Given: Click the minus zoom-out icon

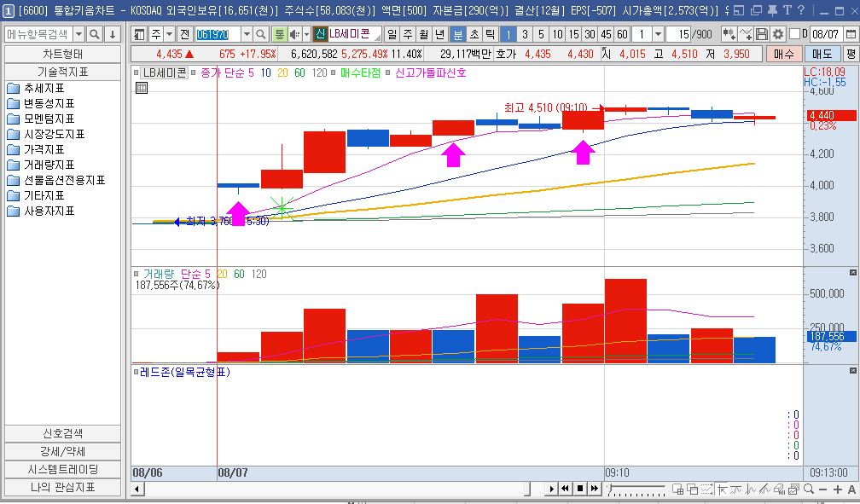Looking at the screenshot, I should 822,490.
